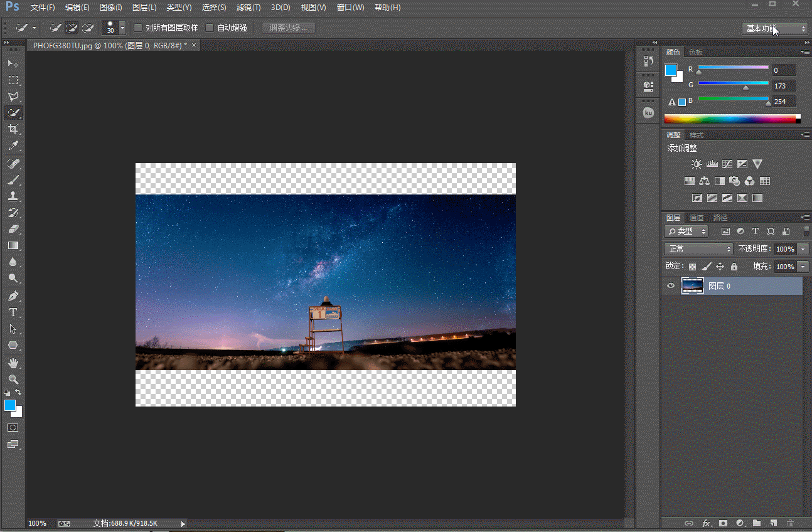Select the Hand tool
Image resolution: width=812 pixels, height=532 pixels.
coord(13,363)
